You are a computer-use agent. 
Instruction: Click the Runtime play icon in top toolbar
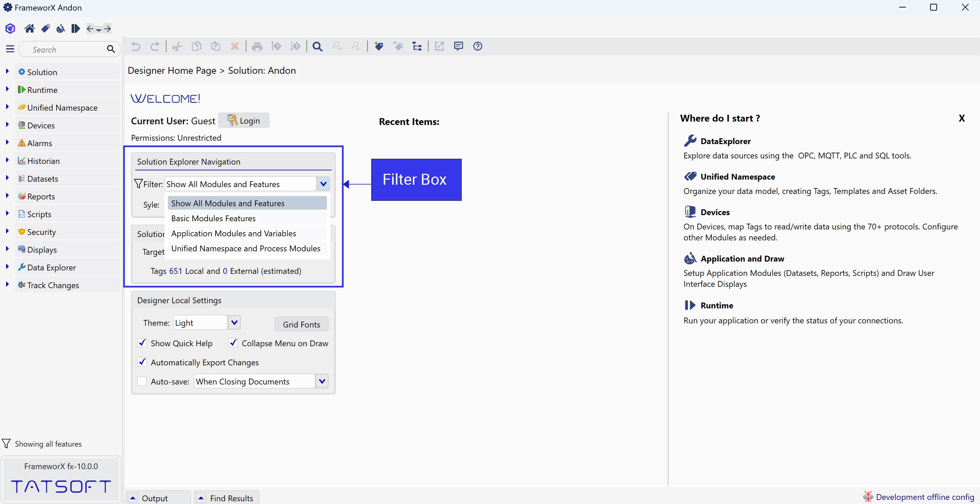[x=75, y=29]
